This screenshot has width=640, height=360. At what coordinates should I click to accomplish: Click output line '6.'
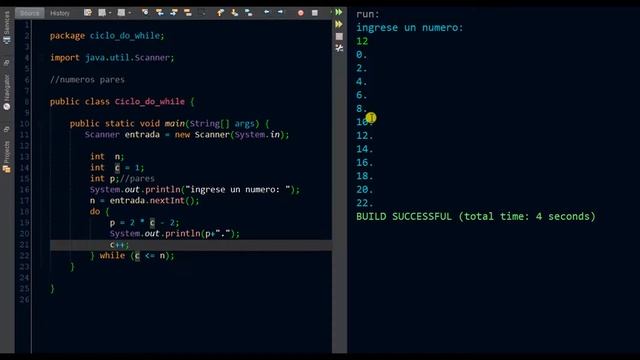point(361,95)
